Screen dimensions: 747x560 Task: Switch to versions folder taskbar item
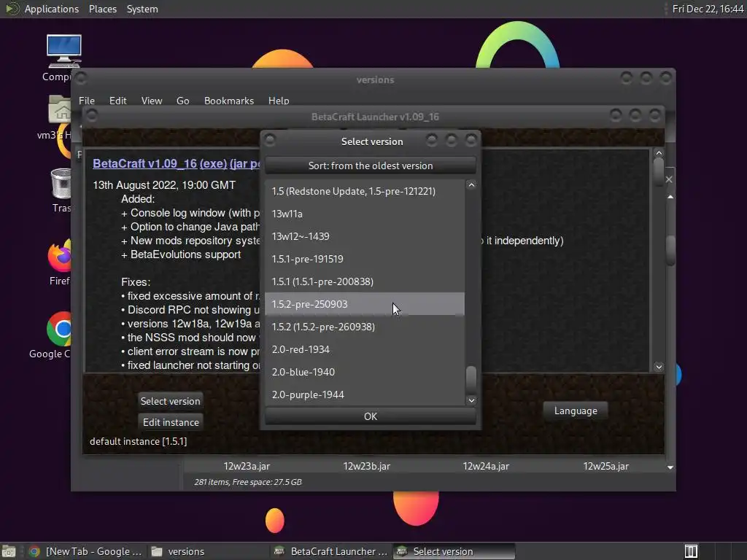point(208,551)
